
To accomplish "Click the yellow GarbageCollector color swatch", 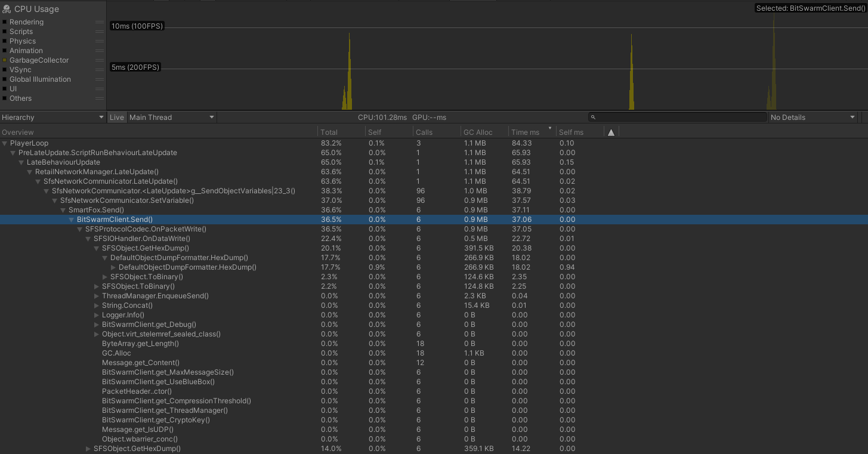I will click(5, 60).
